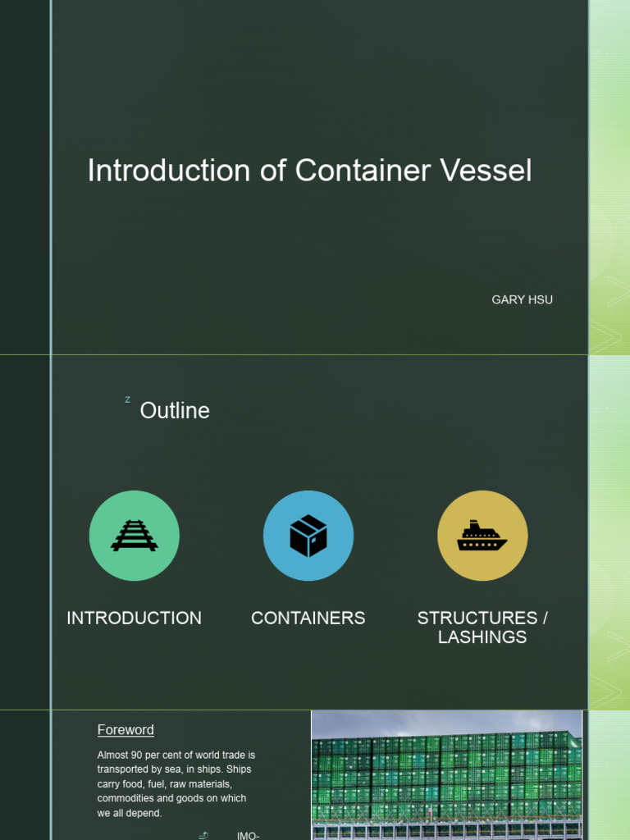Click the Foreword paragraph about world trade
This screenshot has height=840, width=630.
176,783
